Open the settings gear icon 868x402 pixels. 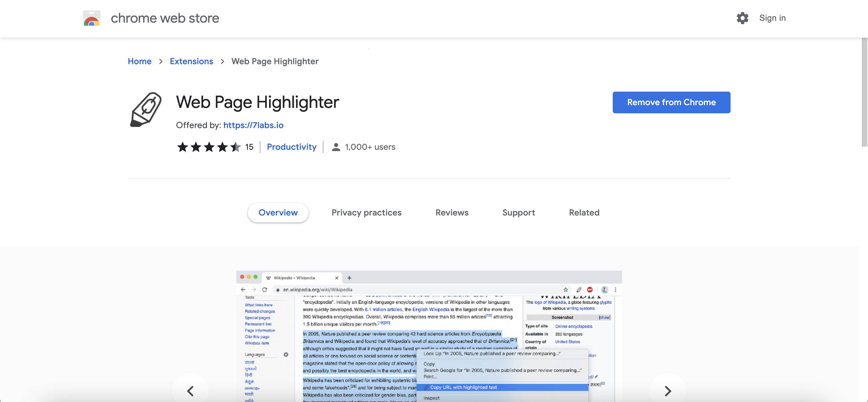tap(742, 18)
